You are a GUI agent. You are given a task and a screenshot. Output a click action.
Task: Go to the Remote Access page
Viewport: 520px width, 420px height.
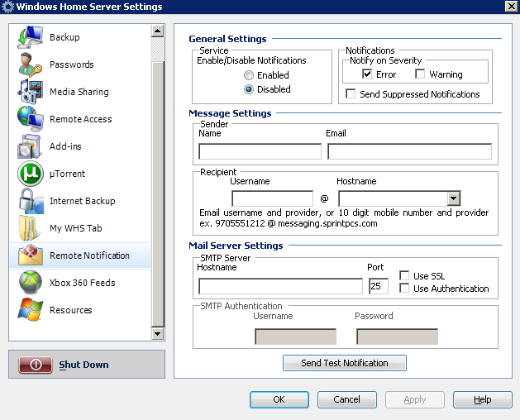(80, 119)
